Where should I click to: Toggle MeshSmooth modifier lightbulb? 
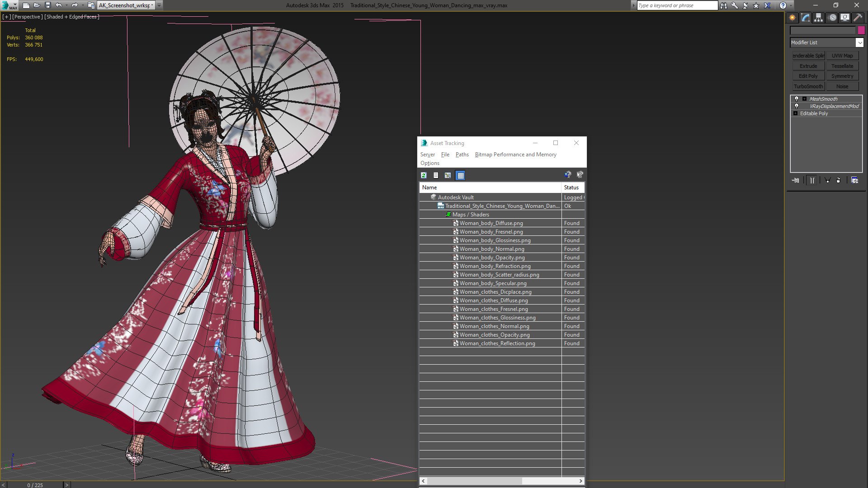click(797, 99)
